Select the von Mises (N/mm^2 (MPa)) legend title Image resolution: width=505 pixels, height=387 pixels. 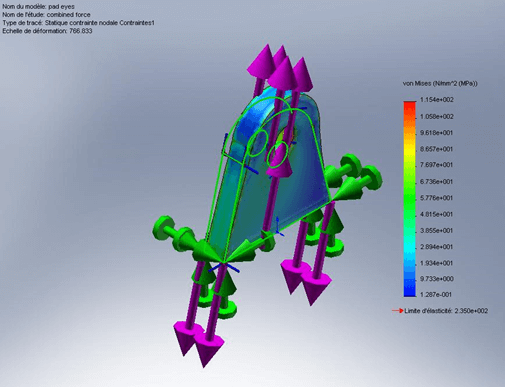(x=440, y=83)
